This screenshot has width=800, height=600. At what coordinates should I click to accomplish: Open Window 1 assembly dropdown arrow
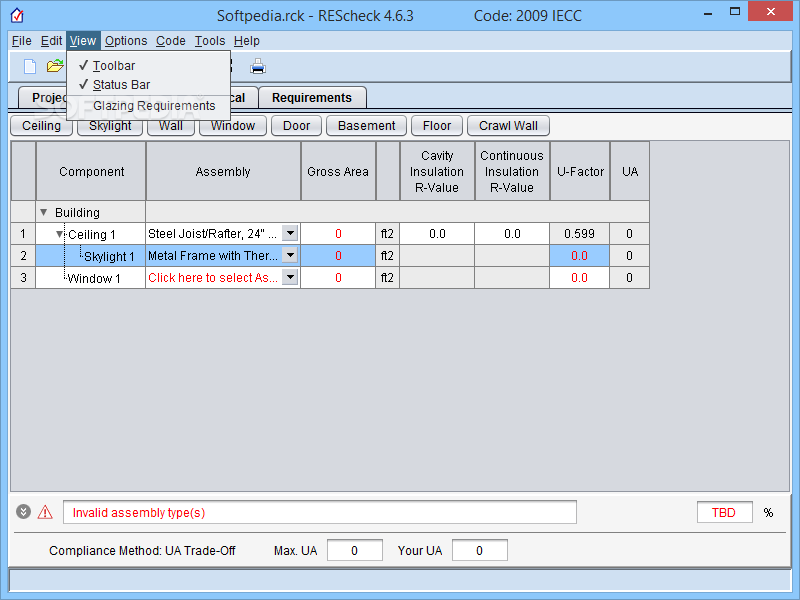[x=290, y=277]
